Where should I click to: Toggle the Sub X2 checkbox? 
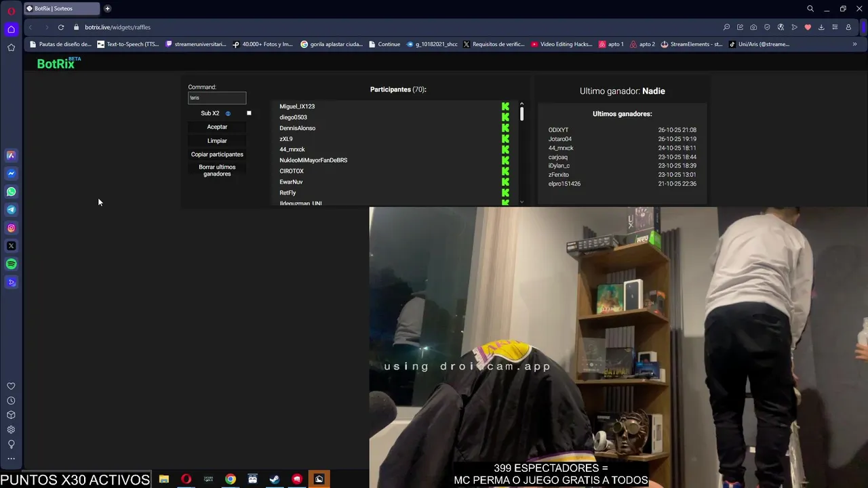click(x=249, y=113)
